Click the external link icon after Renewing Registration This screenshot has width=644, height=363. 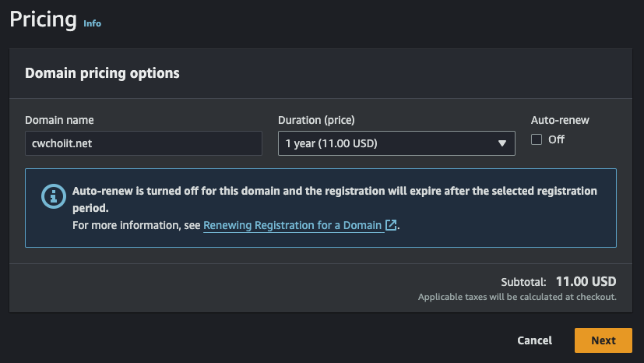392,225
